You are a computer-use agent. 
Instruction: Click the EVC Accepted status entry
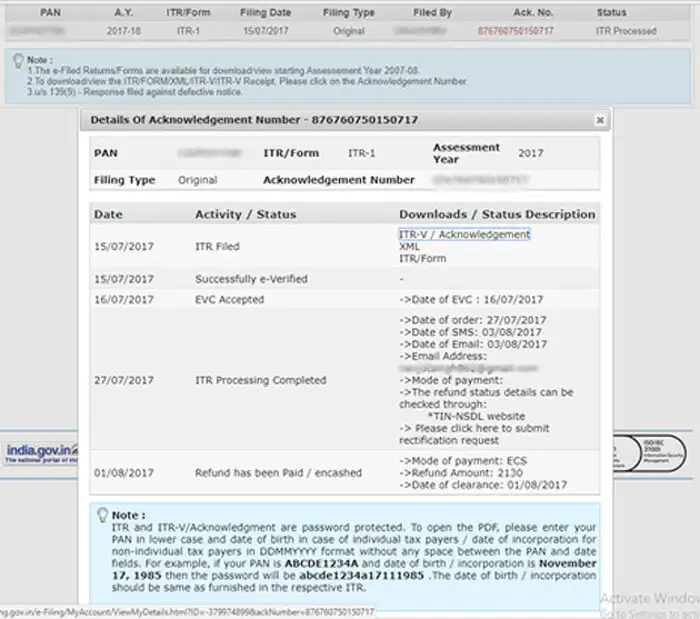pyautogui.click(x=229, y=299)
